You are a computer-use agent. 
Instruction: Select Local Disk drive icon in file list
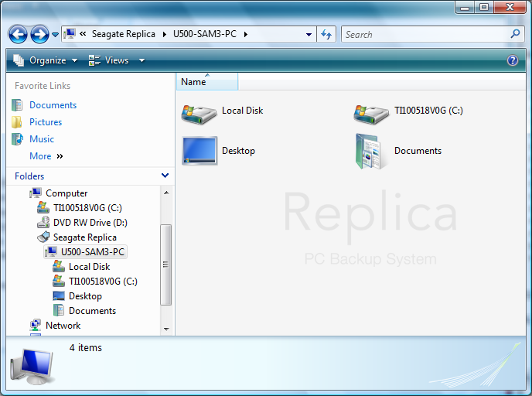point(199,114)
